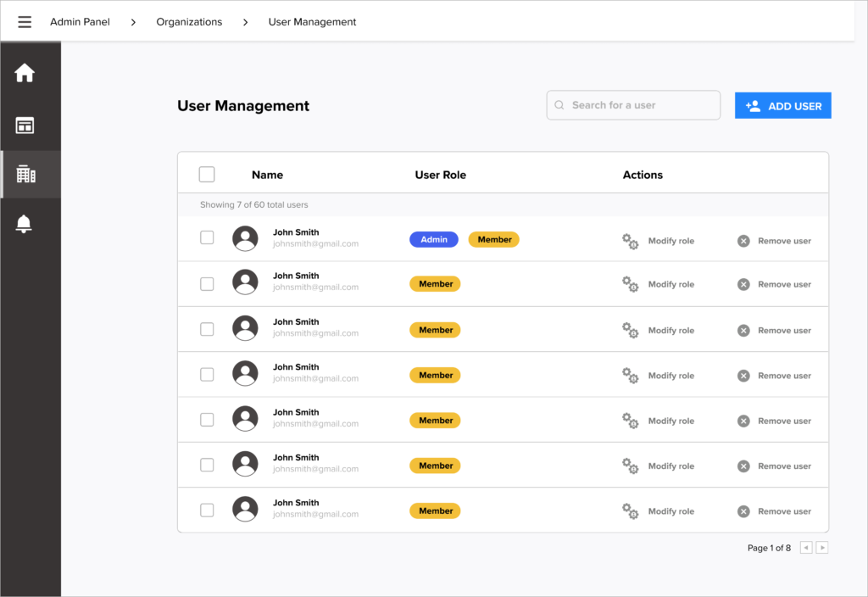The width and height of the screenshot is (868, 597).
Task: Click Modify role on the second user row
Action: click(x=673, y=284)
